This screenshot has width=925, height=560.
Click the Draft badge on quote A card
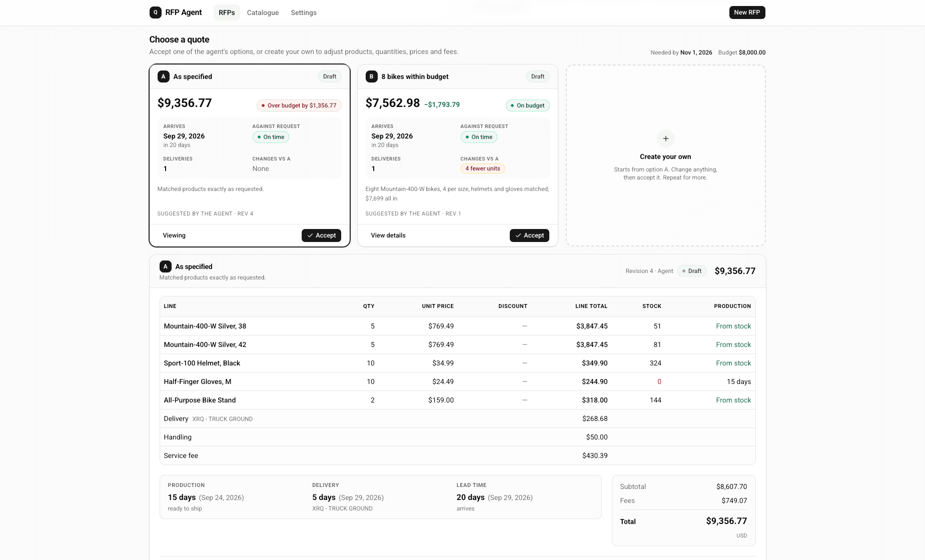click(330, 76)
